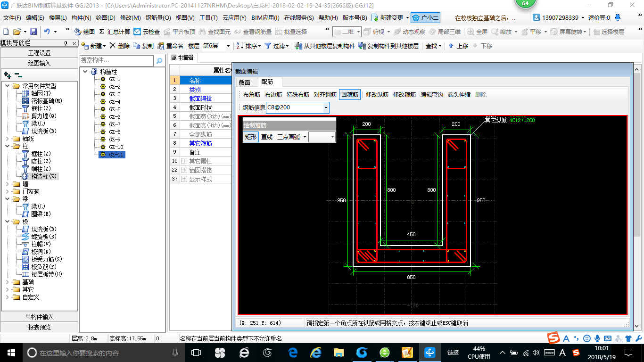Click the undo arrow icon
The height and width of the screenshot is (362, 644).
point(47,32)
